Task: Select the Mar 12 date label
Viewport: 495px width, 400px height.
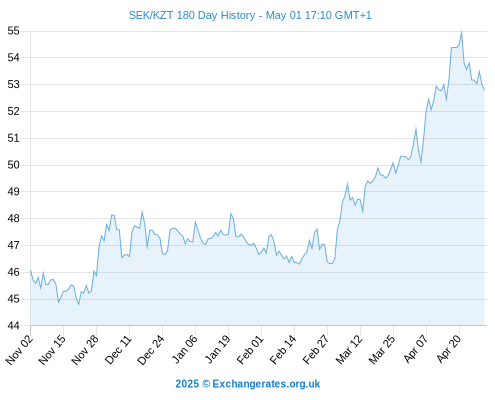Action: [x=350, y=349]
